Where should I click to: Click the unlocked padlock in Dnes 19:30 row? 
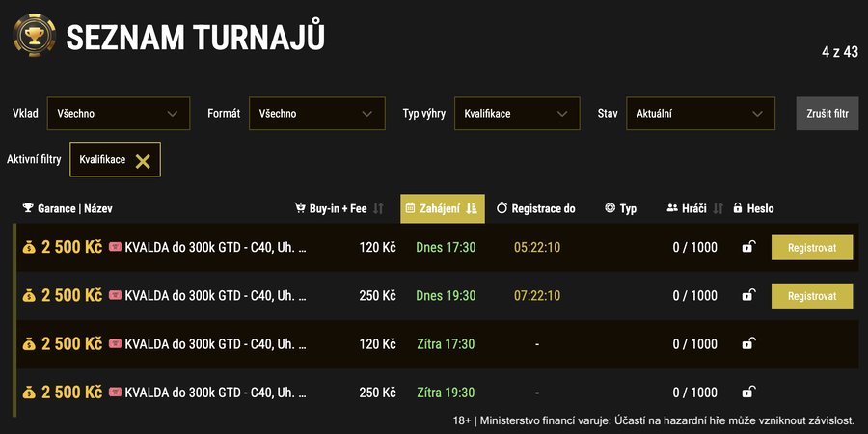tap(747, 295)
